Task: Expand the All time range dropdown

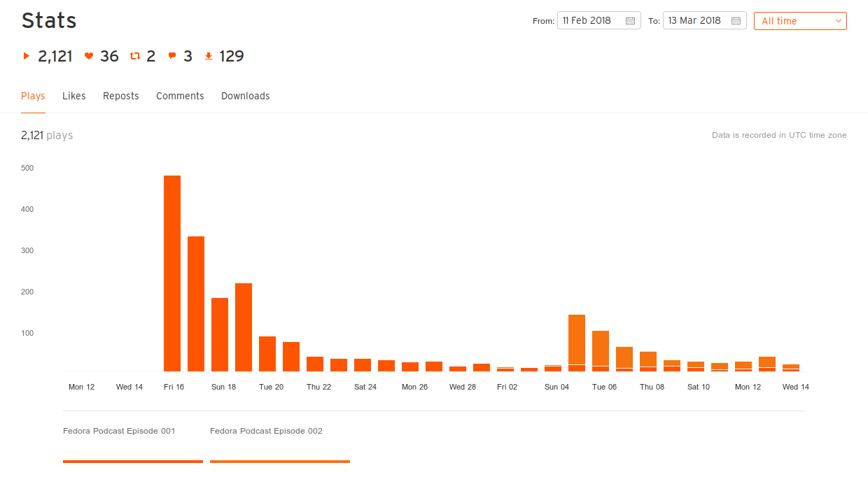Action: (800, 21)
